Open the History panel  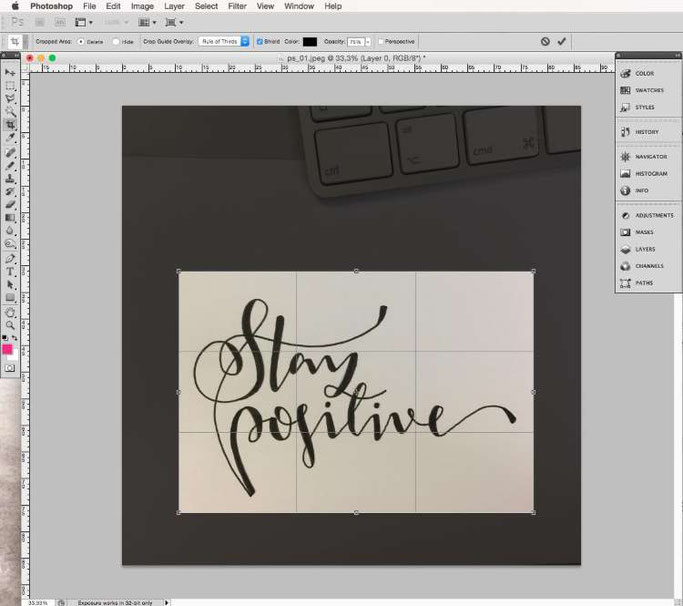(x=639, y=132)
